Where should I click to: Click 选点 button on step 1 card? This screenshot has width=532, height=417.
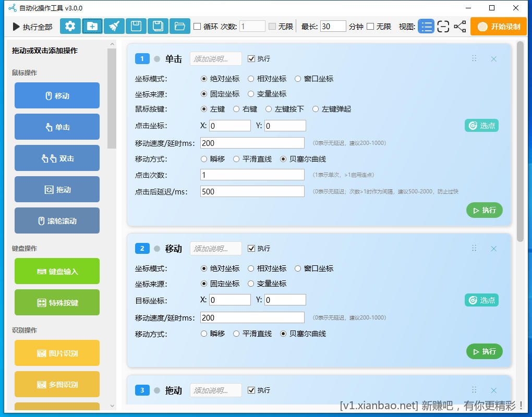point(481,125)
